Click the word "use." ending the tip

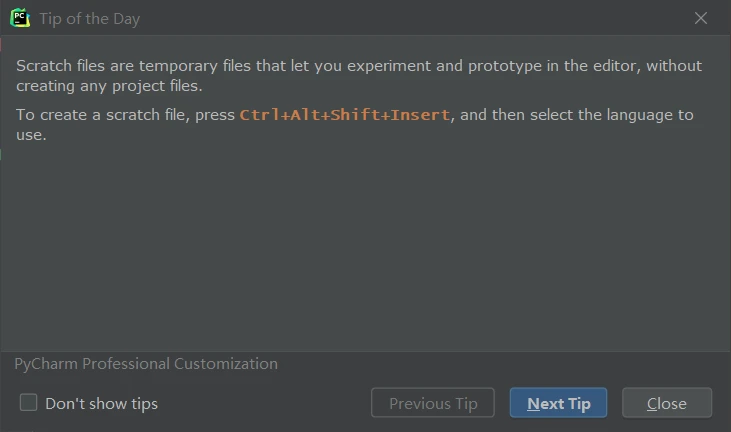pyautogui.click(x=31, y=134)
